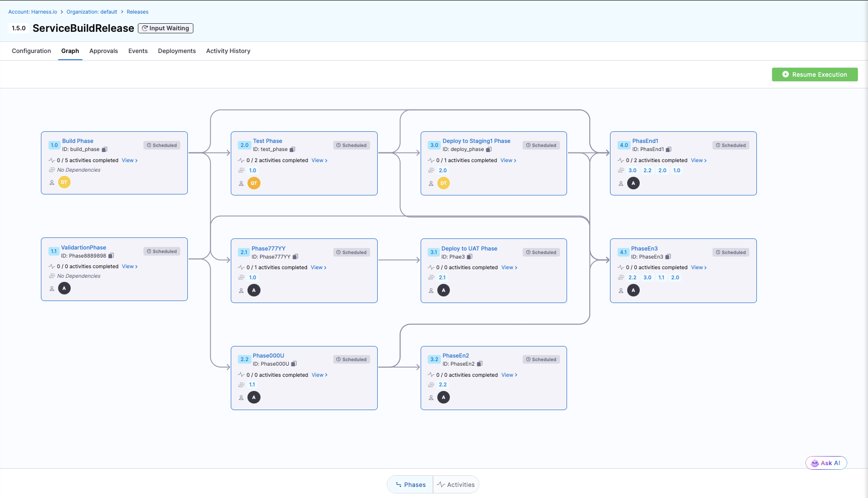Expand View activities in Phase000U card
868x498 pixels.
pos(319,375)
